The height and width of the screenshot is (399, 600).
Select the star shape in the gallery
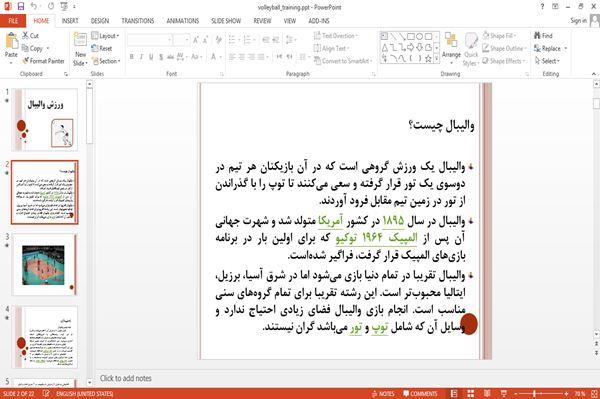pyautogui.click(x=429, y=59)
